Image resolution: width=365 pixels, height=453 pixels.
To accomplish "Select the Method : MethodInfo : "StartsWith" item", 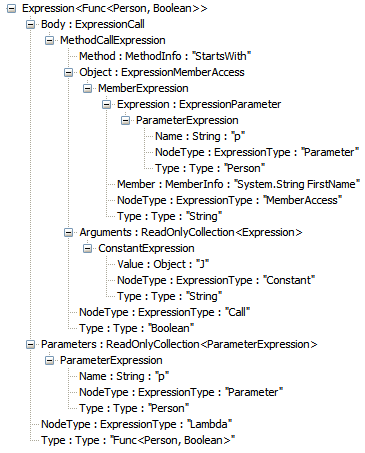I will pyautogui.click(x=165, y=56).
